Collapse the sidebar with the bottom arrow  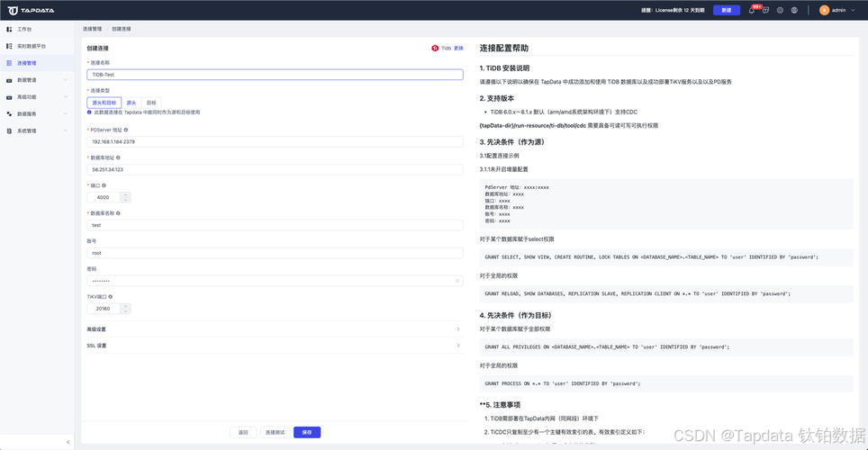pos(68,442)
